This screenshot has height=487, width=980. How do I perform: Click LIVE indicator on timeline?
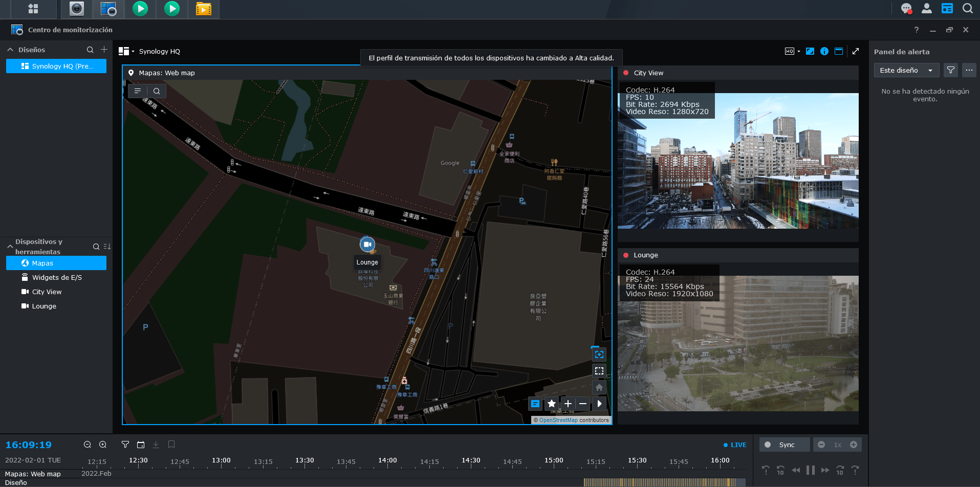pos(735,445)
